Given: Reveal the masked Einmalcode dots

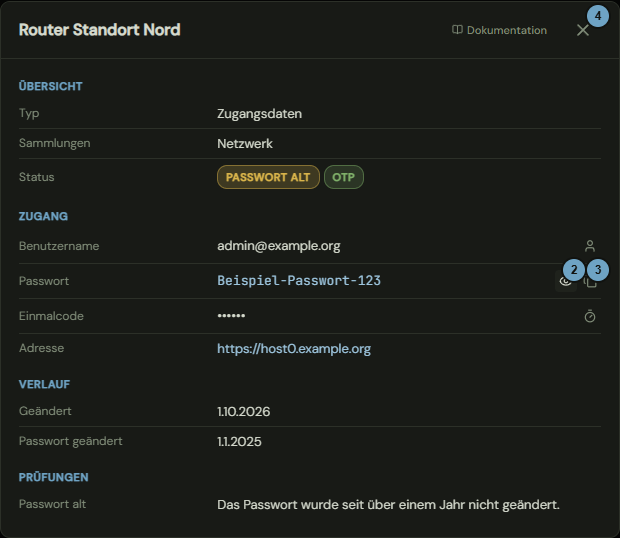Looking at the screenshot, I should pos(231,315).
